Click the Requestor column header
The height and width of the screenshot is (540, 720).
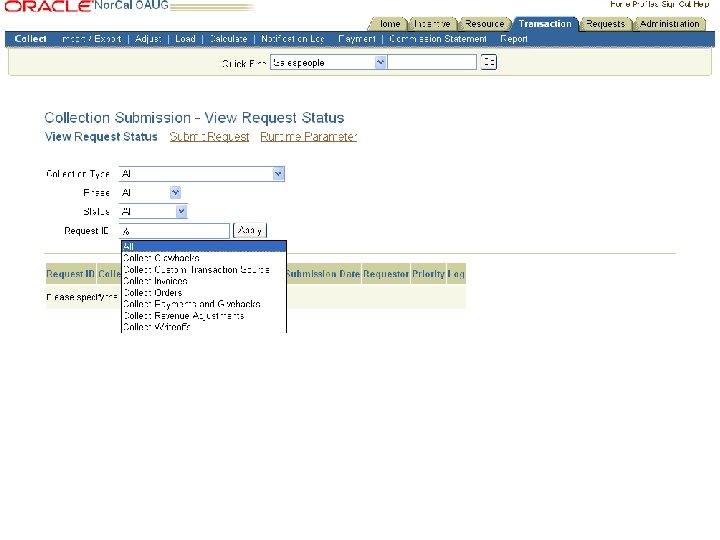click(x=386, y=274)
